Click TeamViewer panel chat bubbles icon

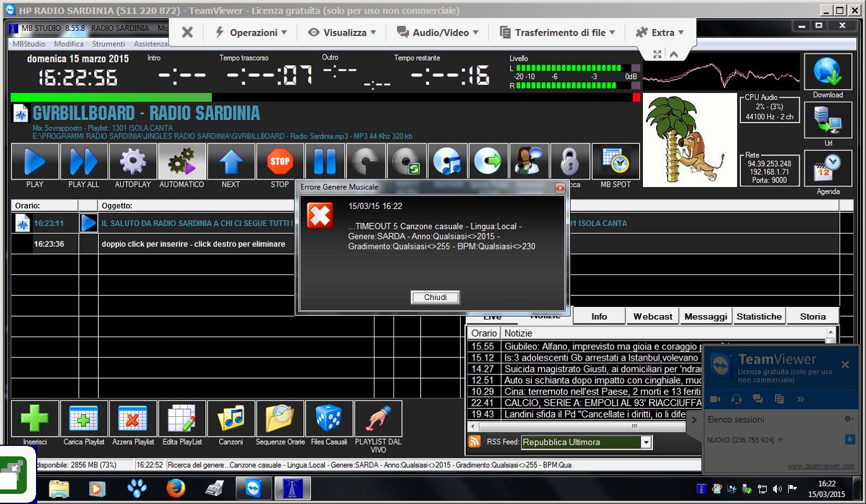[758, 399]
